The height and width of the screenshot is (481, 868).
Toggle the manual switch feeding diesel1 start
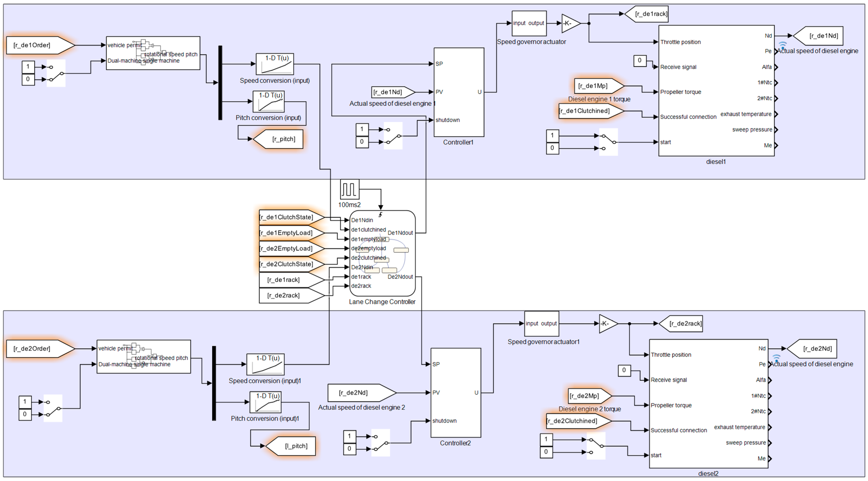tap(608, 142)
